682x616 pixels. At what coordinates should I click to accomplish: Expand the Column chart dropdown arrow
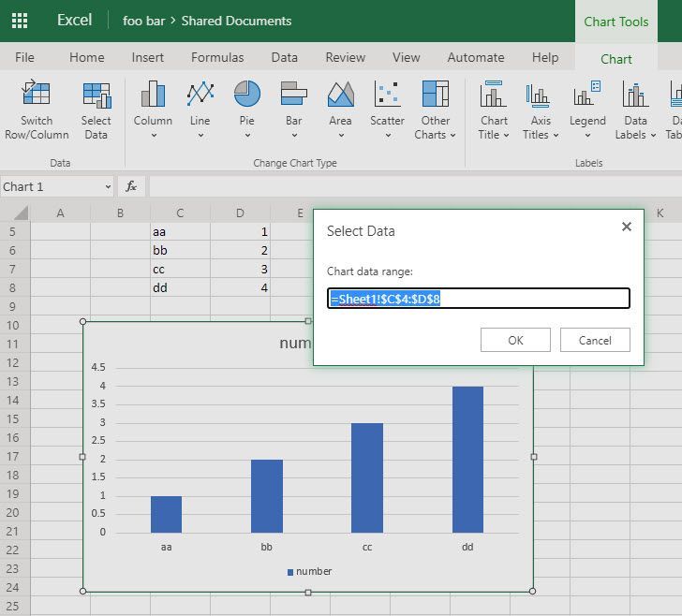[154, 136]
